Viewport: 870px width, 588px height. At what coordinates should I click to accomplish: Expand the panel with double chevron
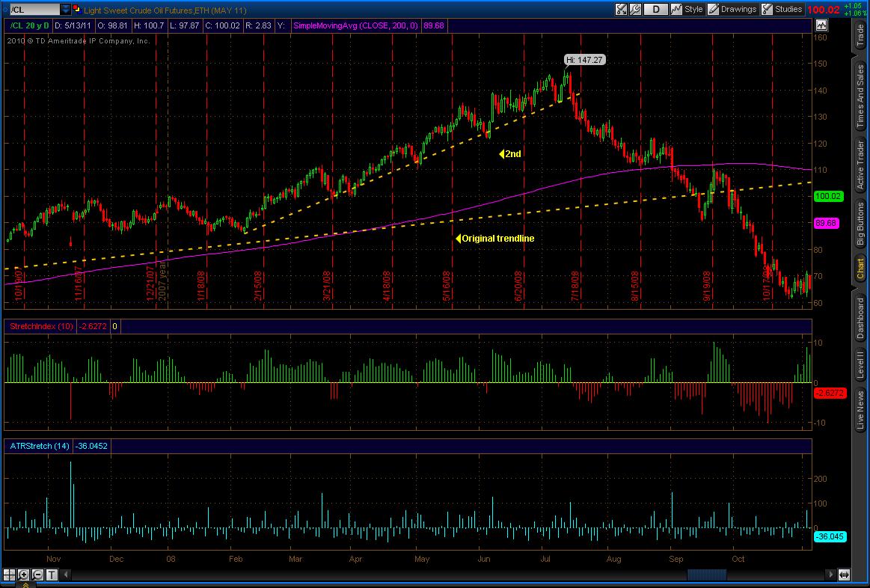pyautogui.click(x=26, y=584)
